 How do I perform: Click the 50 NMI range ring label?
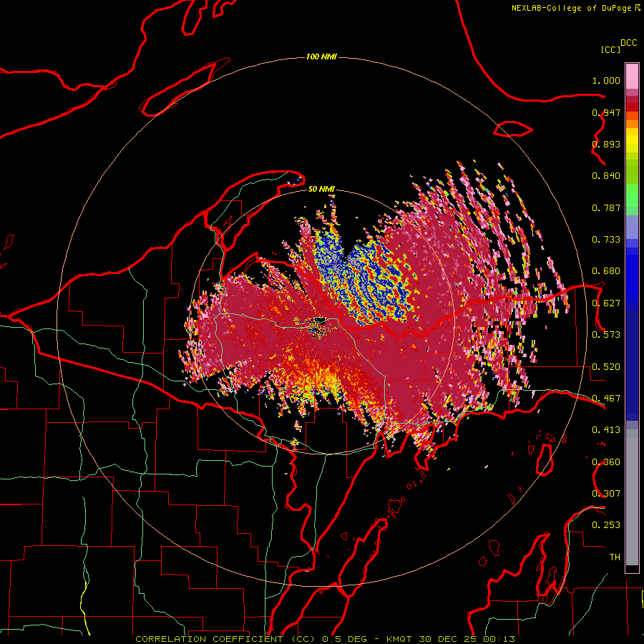pos(321,189)
